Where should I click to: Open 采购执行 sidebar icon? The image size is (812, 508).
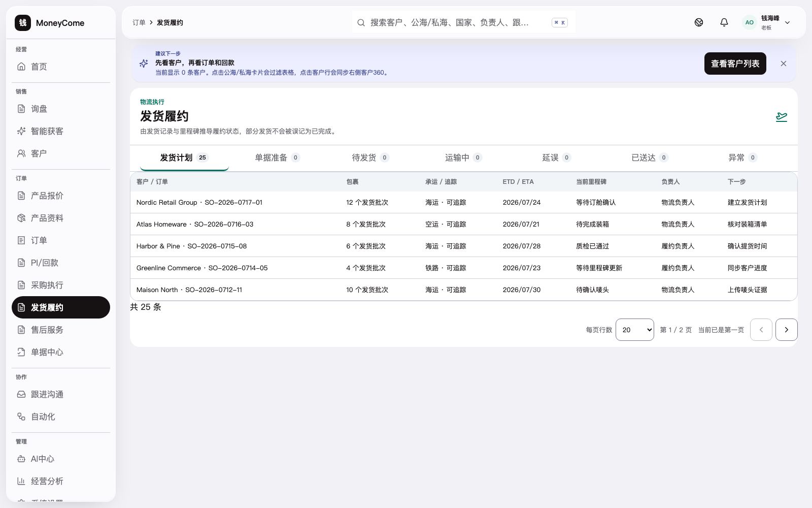click(21, 285)
